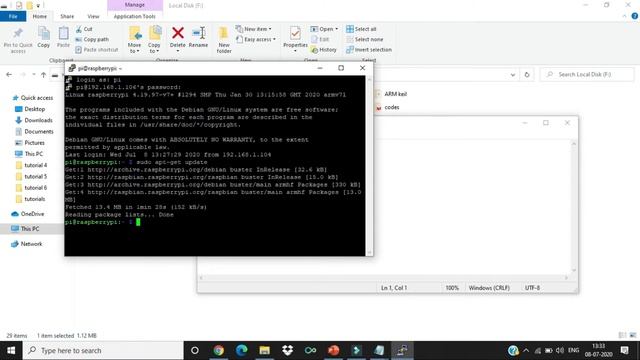Click History in the ribbon
The height and width of the screenshot is (360, 640).
click(x=324, y=49)
